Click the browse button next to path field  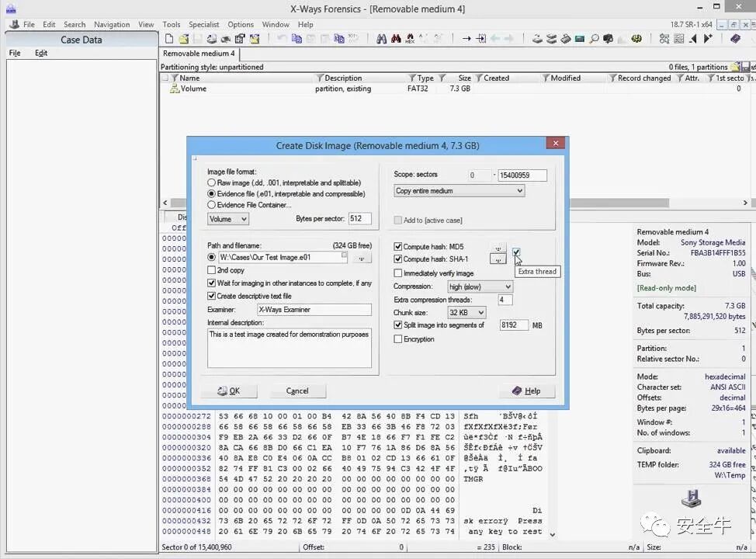(361, 258)
